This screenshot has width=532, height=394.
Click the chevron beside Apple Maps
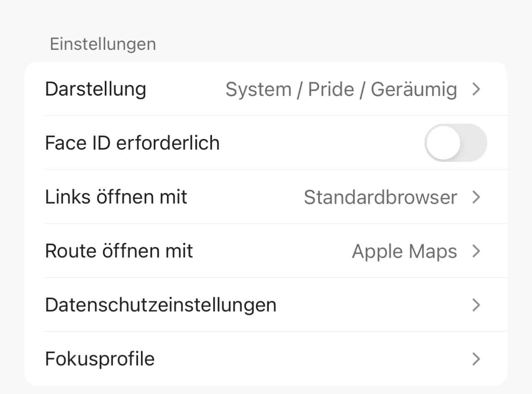pos(476,251)
